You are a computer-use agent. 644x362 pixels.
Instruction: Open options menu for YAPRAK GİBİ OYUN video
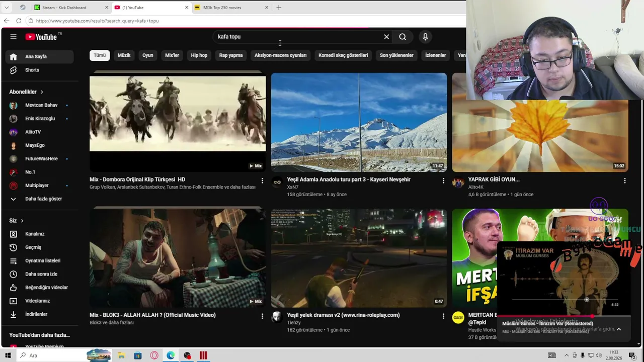pyautogui.click(x=625, y=180)
